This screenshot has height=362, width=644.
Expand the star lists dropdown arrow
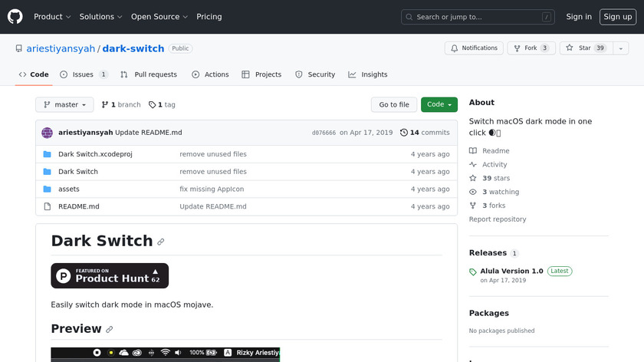[x=621, y=48]
